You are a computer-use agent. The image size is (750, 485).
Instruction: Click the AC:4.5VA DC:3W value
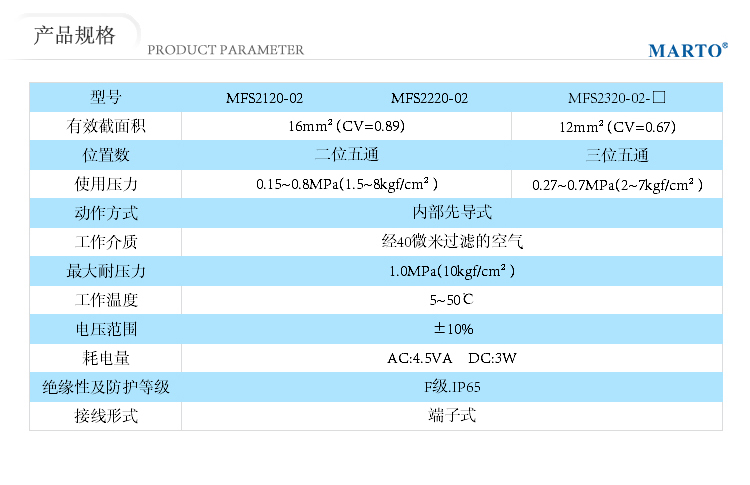(452, 358)
